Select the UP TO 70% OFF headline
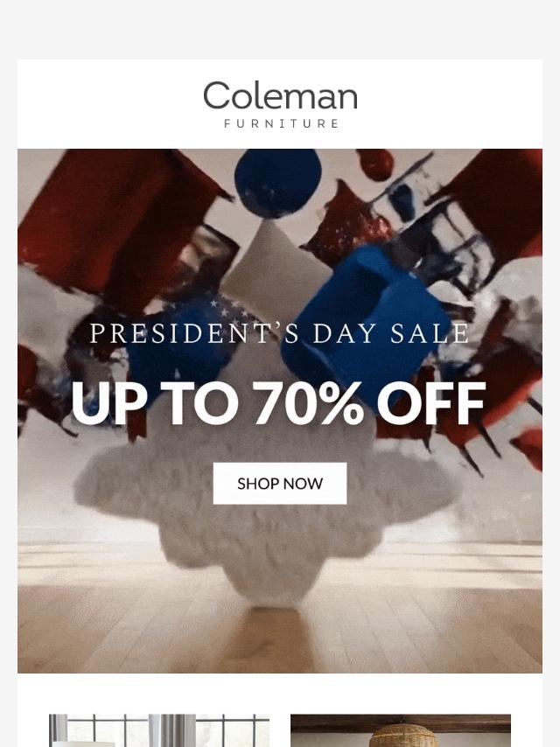 278,403
